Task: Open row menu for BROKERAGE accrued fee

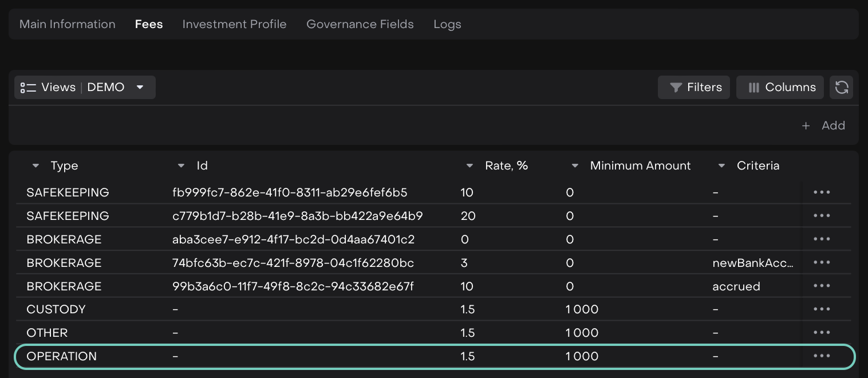Action: tap(822, 286)
